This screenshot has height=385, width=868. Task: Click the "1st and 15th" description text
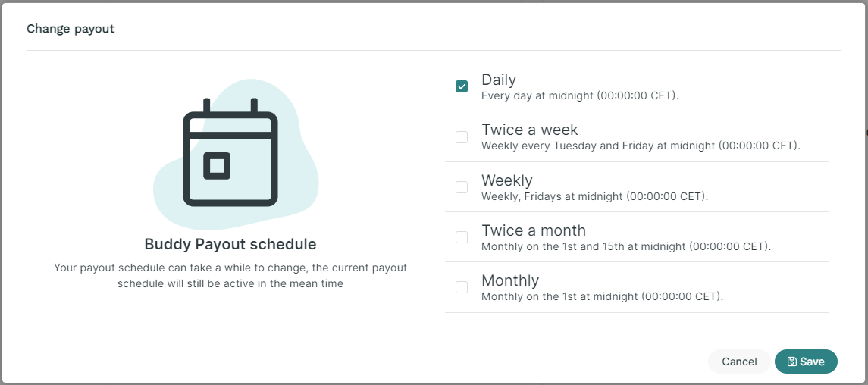[x=626, y=246]
